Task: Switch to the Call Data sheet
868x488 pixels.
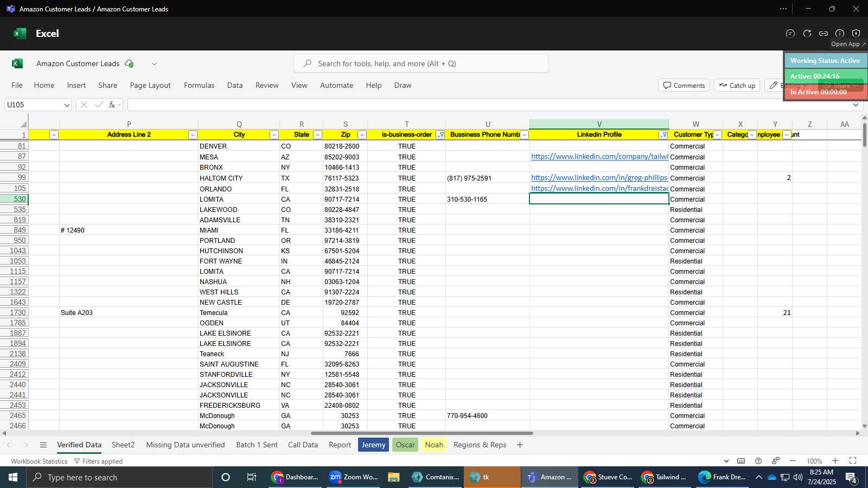Action: click(x=303, y=445)
